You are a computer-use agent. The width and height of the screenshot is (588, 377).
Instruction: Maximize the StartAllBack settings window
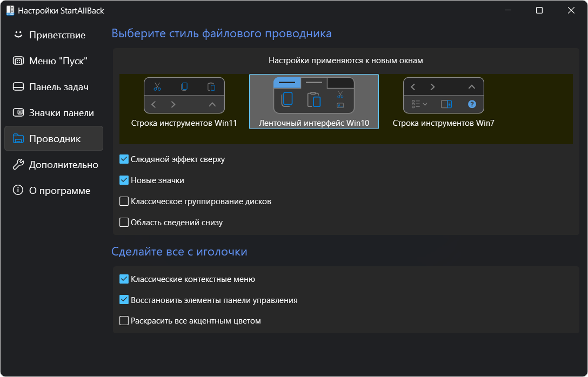539,10
